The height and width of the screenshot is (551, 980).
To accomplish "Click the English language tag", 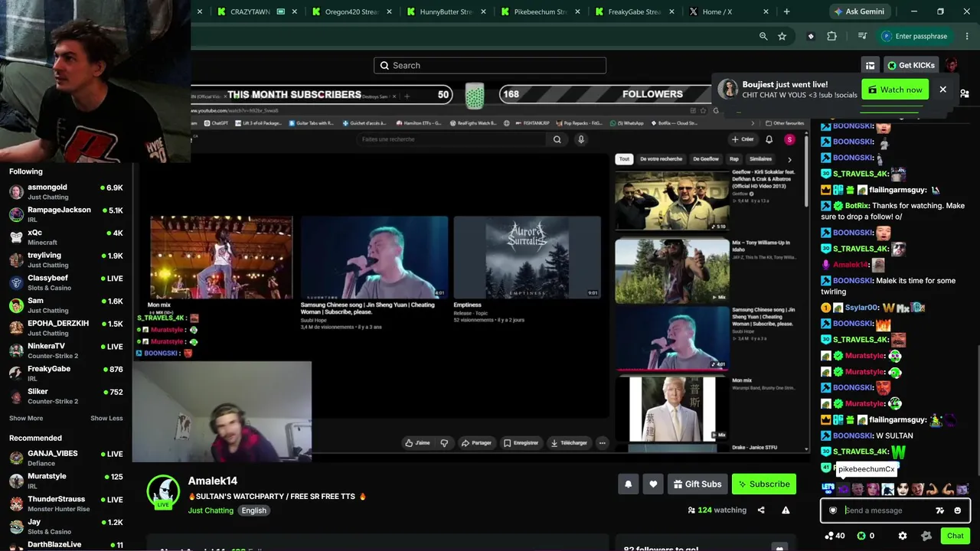I will point(254,510).
